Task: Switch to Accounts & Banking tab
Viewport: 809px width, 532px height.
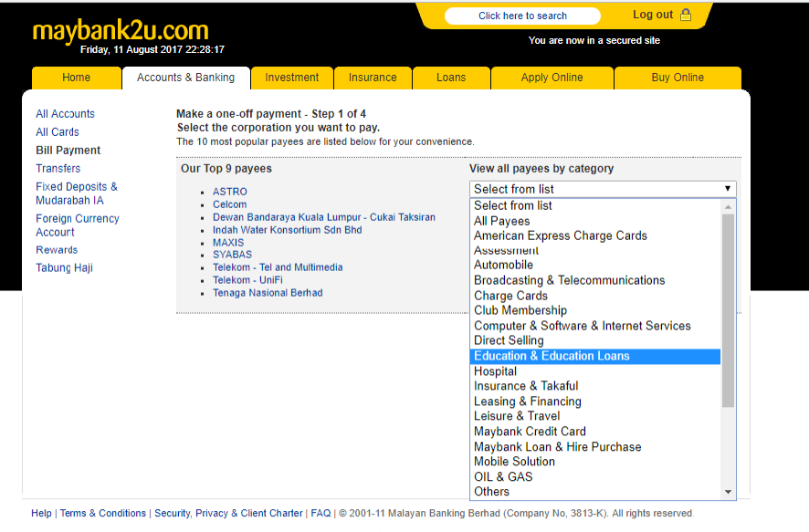Action: tap(185, 78)
